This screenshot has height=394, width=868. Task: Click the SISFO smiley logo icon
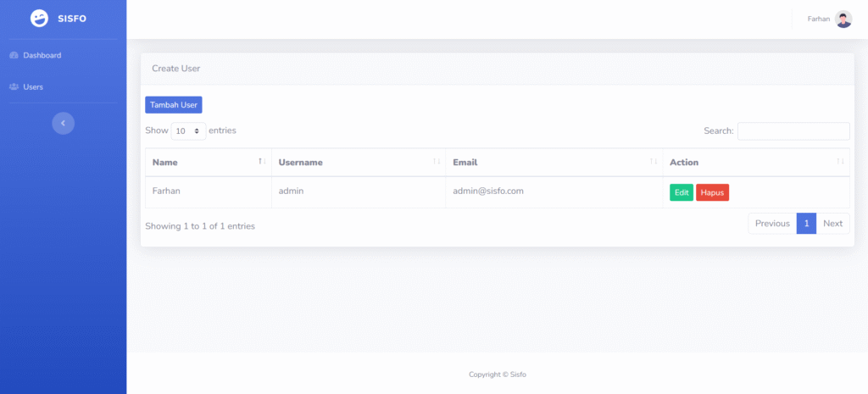[x=39, y=19]
